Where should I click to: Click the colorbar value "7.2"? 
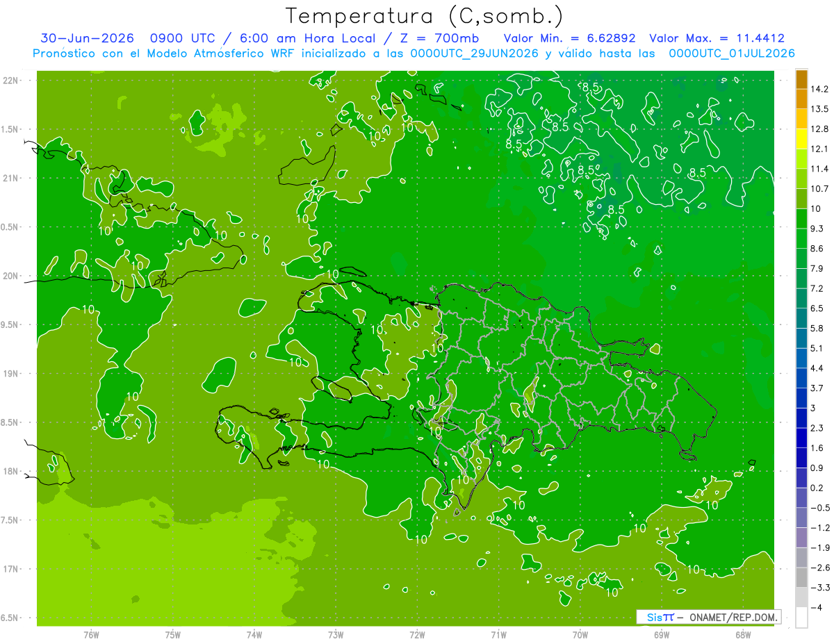click(x=818, y=288)
